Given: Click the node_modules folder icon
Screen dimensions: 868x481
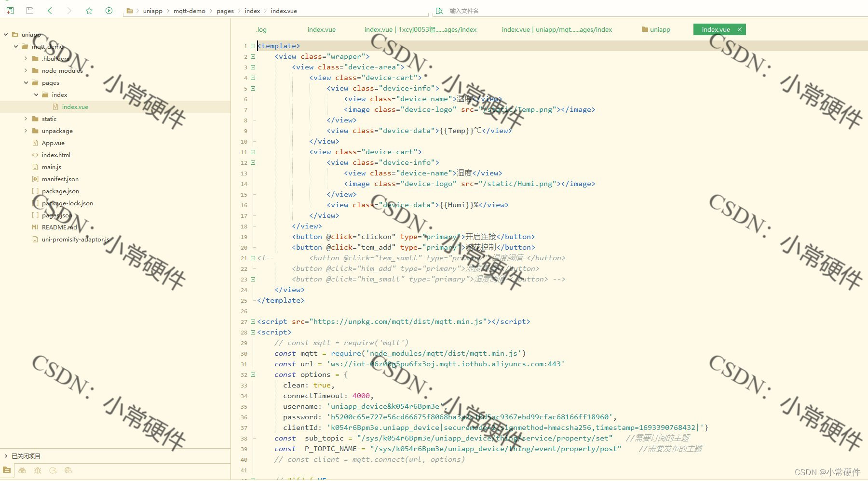Looking at the screenshot, I should click(x=35, y=70).
